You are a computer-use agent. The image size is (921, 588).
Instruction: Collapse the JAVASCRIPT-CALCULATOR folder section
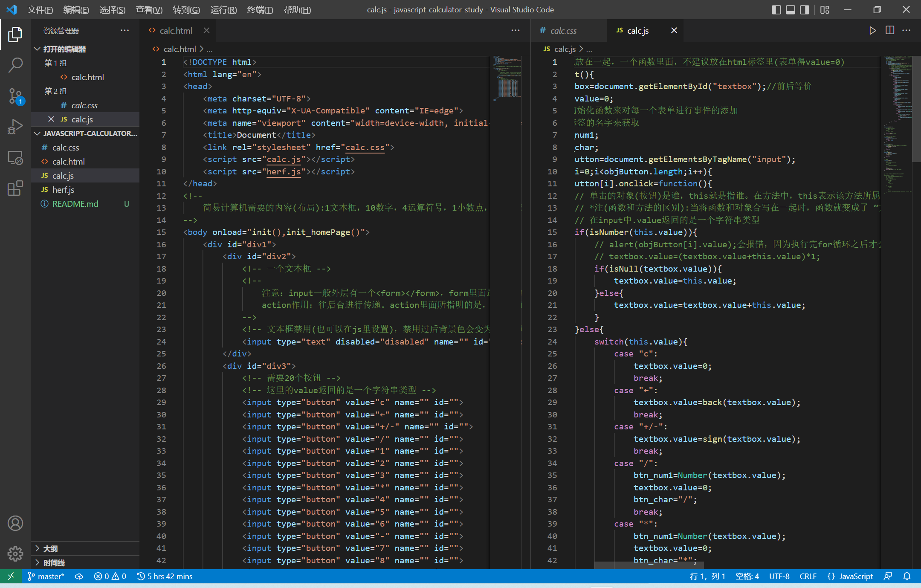click(85, 133)
